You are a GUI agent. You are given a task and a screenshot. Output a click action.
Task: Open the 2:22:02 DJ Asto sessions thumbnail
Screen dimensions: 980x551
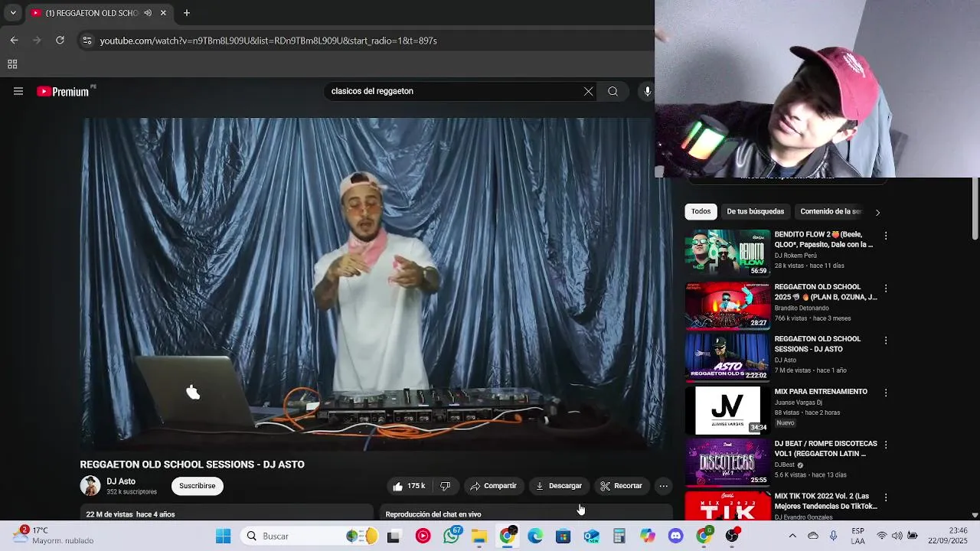pyautogui.click(x=727, y=357)
